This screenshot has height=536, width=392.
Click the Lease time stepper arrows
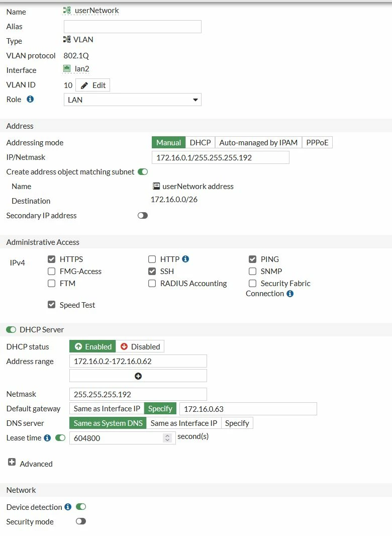[167, 438]
